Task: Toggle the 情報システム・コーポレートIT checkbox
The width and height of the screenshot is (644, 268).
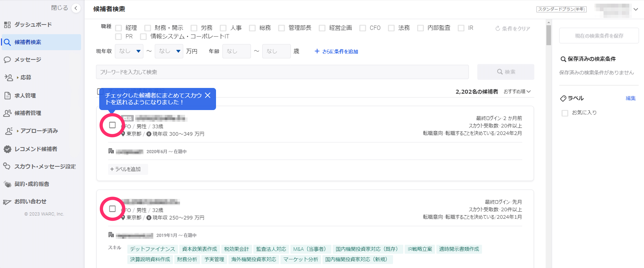Action: point(143,37)
